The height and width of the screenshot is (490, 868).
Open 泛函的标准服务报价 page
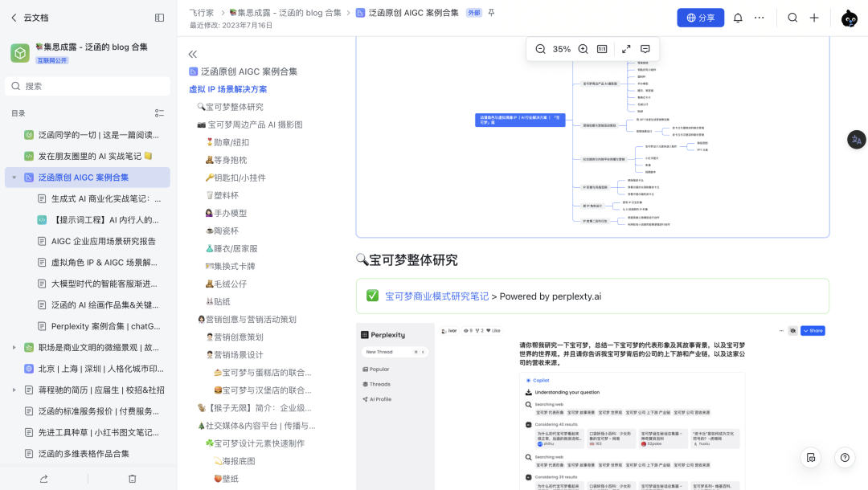pyautogui.click(x=98, y=411)
